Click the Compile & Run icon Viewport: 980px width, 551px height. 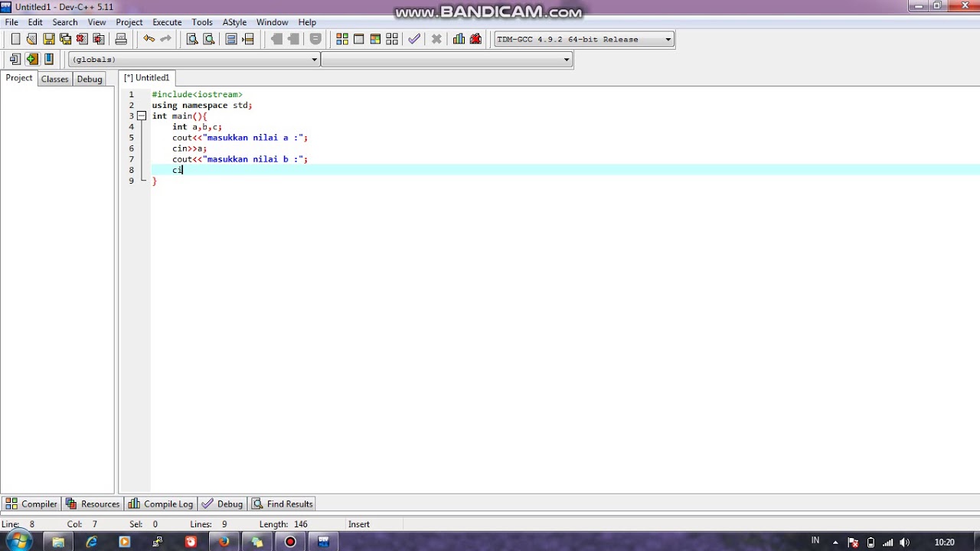click(x=375, y=39)
